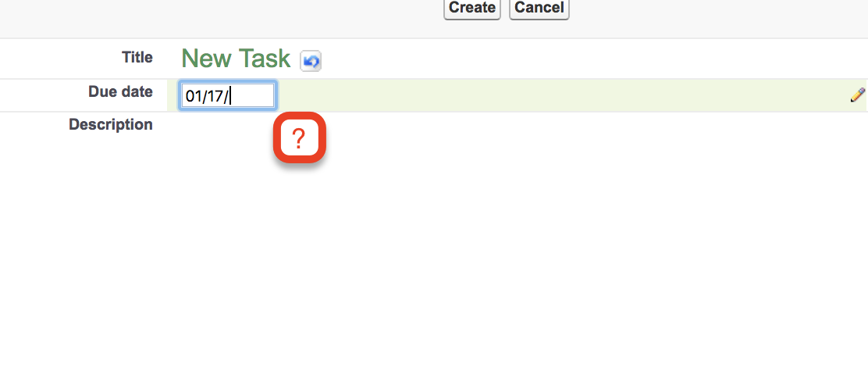Click the highlighted Due date row's empty middle

(546, 95)
